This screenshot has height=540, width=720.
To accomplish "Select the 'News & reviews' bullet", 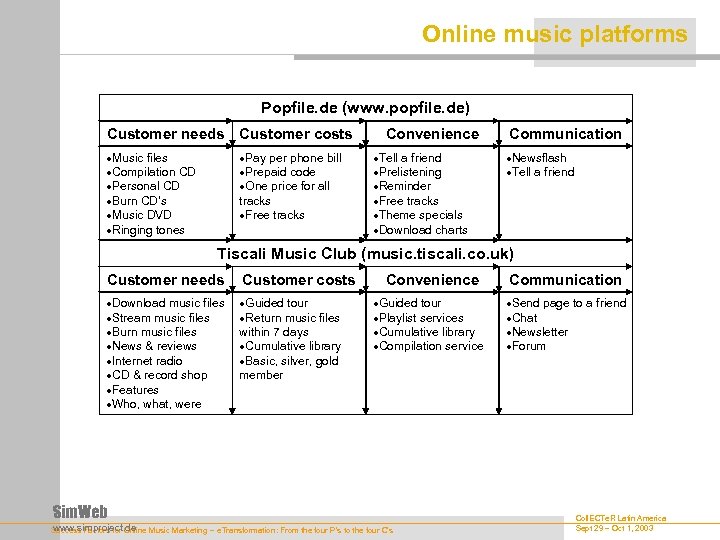I will (152, 346).
